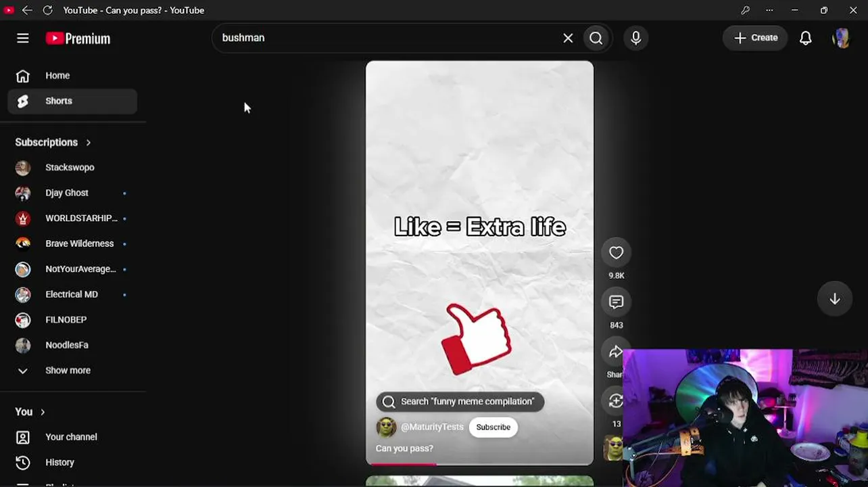Go to Home in the sidebar
Viewport: 868px width, 487px height.
click(x=72, y=76)
